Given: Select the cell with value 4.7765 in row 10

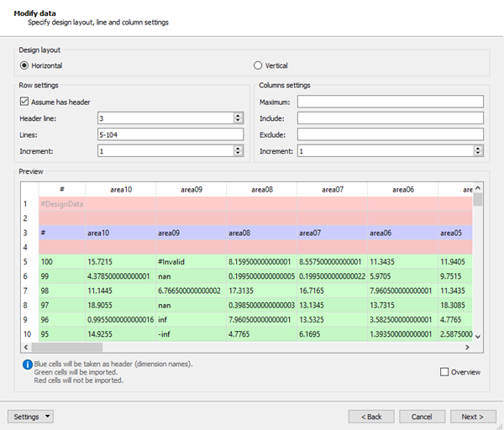Looking at the screenshot, I should (262, 334).
